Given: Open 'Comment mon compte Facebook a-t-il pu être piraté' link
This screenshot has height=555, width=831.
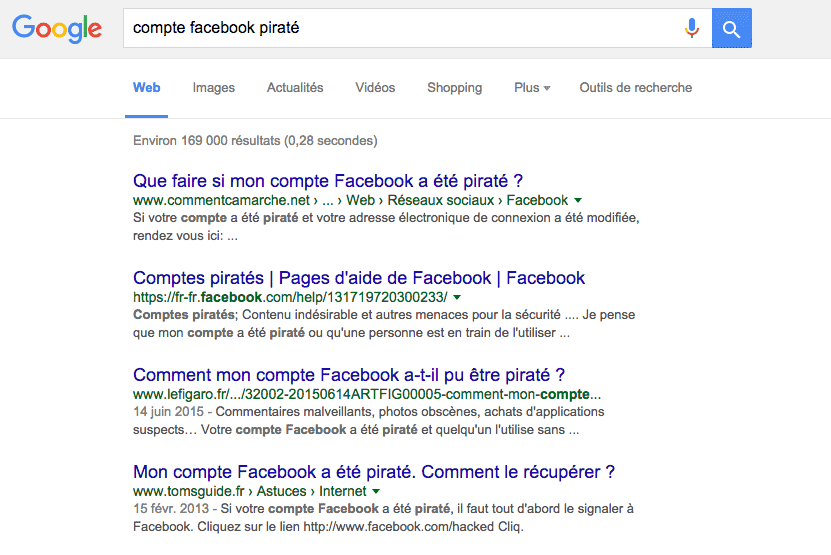Looking at the screenshot, I should click(349, 375).
